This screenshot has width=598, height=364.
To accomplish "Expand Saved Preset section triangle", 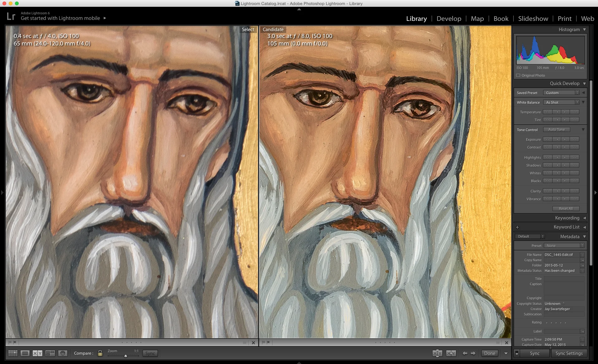I will click(583, 93).
